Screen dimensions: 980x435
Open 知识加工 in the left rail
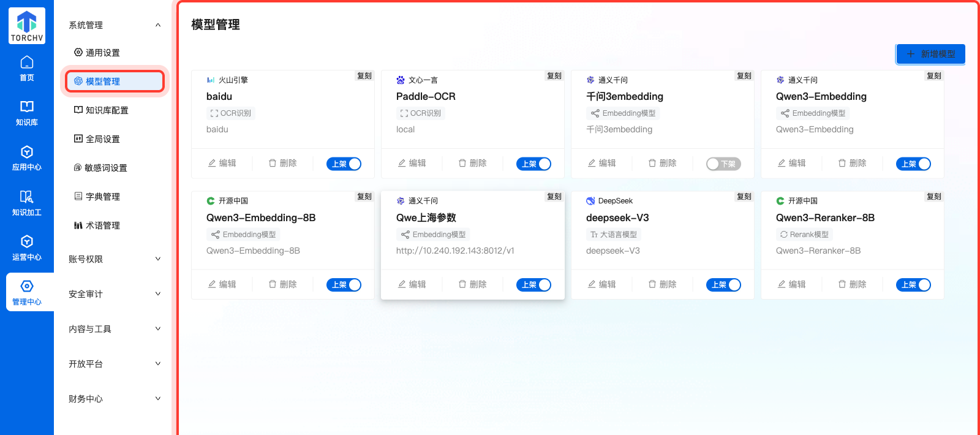(27, 203)
